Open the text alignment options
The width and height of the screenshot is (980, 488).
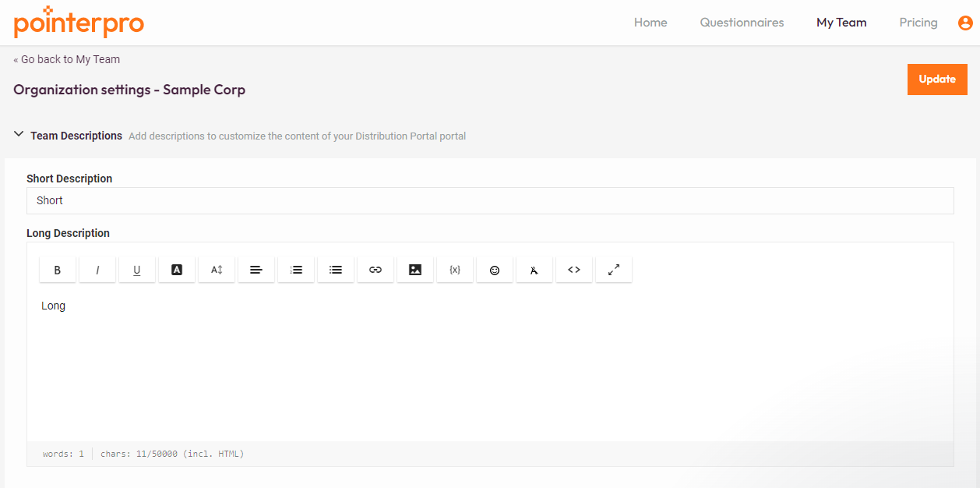coord(256,269)
